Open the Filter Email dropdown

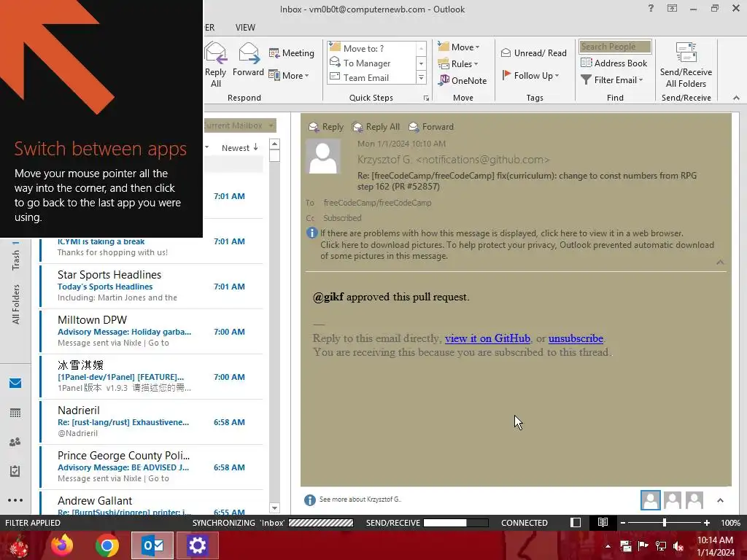[612, 80]
